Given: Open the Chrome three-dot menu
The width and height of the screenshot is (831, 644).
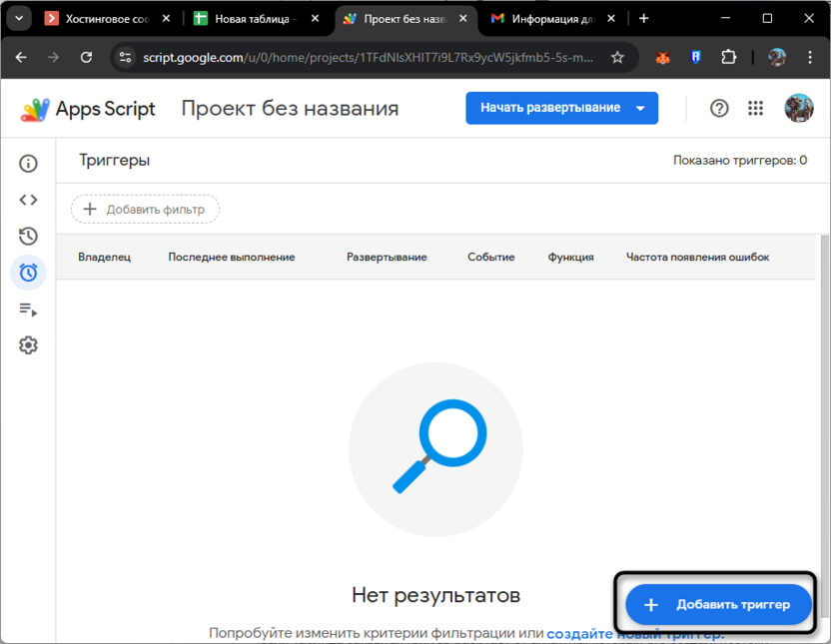Looking at the screenshot, I should [x=810, y=58].
